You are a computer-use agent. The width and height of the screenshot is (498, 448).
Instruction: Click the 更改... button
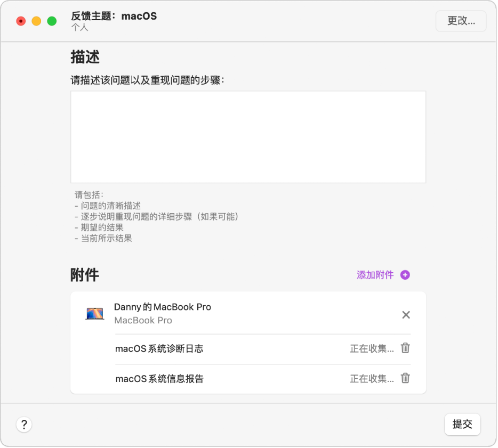(x=461, y=21)
